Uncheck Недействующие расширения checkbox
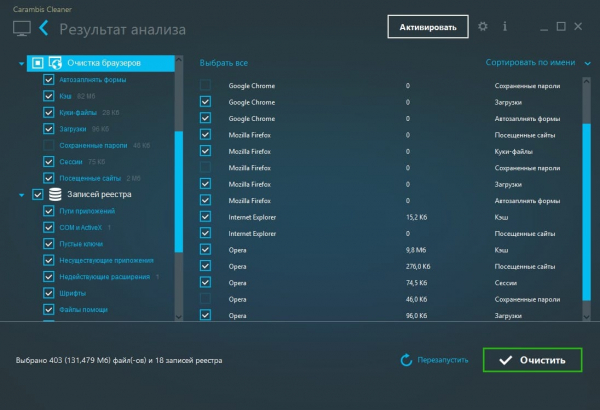The image size is (600, 410). click(49, 276)
